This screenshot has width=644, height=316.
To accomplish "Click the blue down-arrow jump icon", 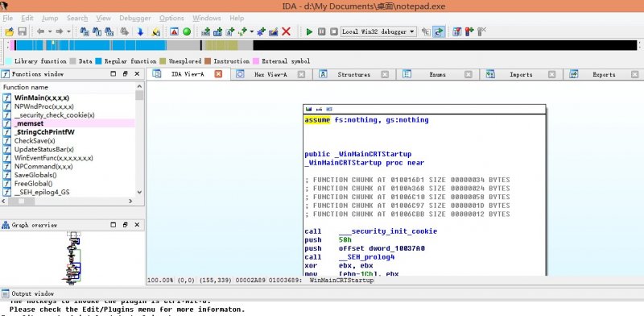I will pyautogui.click(x=140, y=31).
